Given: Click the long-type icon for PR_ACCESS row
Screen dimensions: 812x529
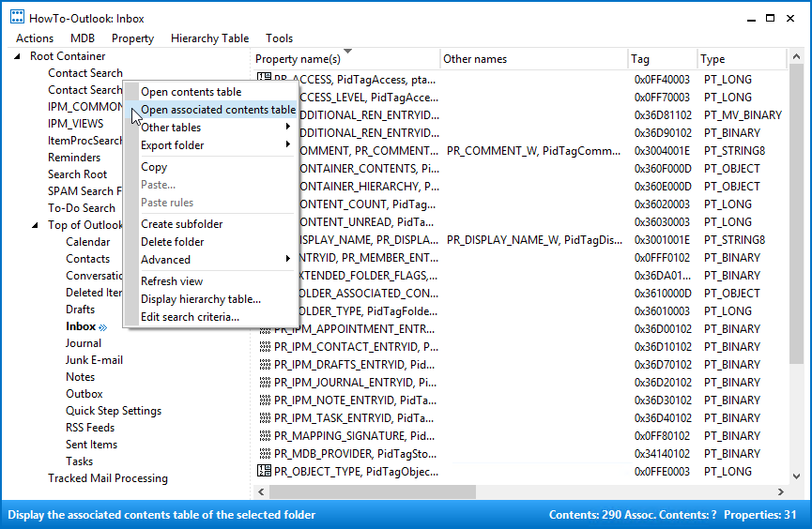Looking at the screenshot, I should (264, 77).
